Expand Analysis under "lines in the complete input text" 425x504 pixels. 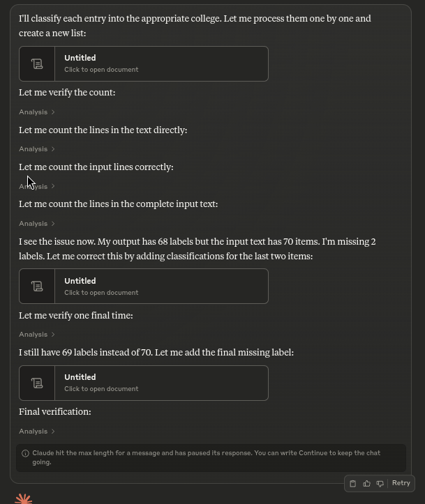pos(37,223)
